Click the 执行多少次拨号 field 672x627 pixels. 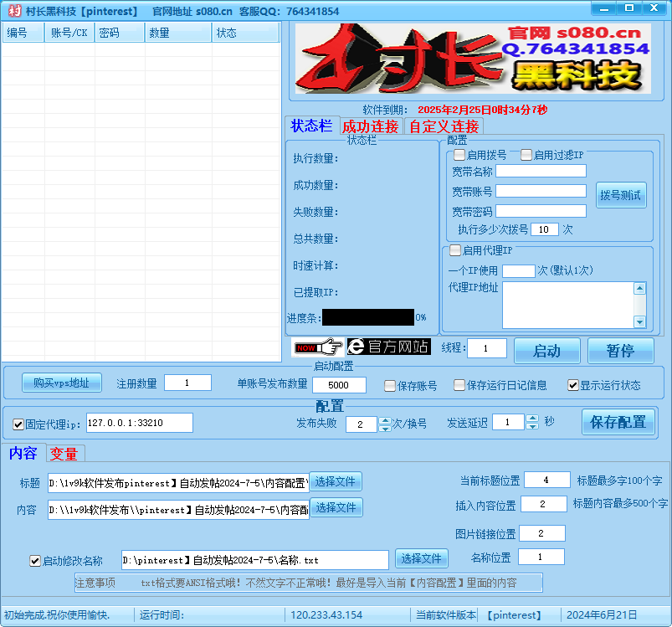544,229
